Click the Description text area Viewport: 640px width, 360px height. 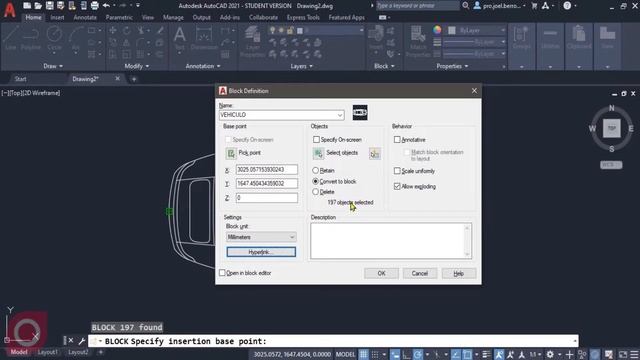[x=391, y=241]
